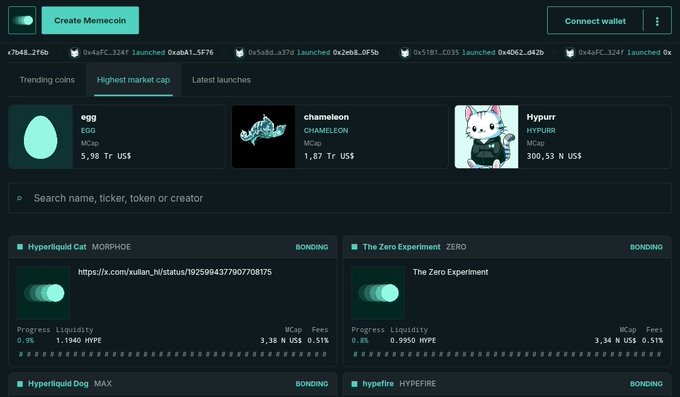Click the HYPEFIRE ticker symbol
This screenshot has height=397, width=680.
tap(418, 384)
